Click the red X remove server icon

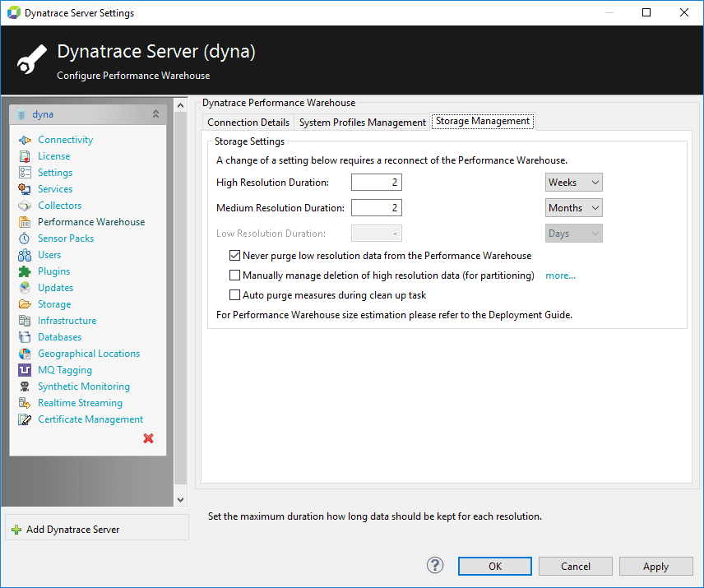click(148, 438)
